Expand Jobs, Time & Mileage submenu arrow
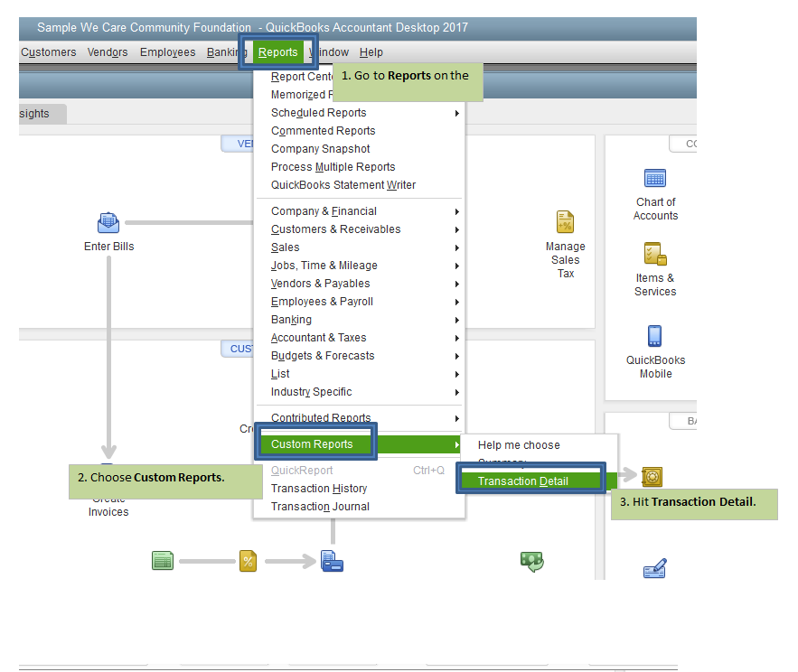 tap(457, 266)
